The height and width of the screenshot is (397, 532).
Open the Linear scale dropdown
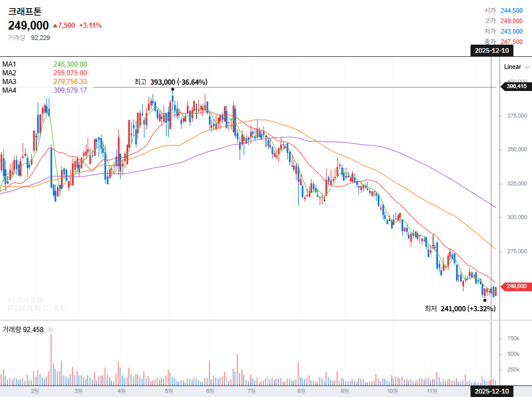tap(516, 67)
